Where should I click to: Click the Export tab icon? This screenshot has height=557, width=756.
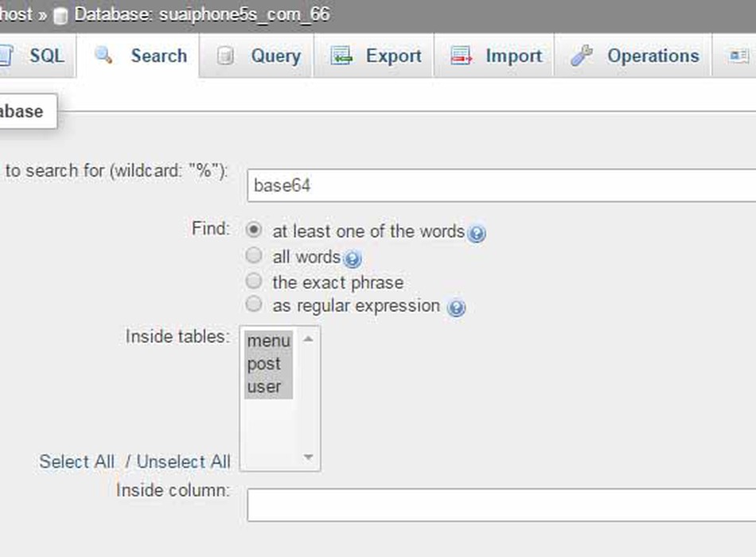pos(341,56)
